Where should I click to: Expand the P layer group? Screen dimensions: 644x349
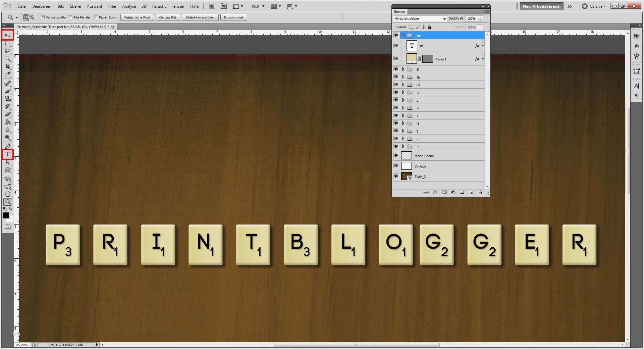point(403,146)
